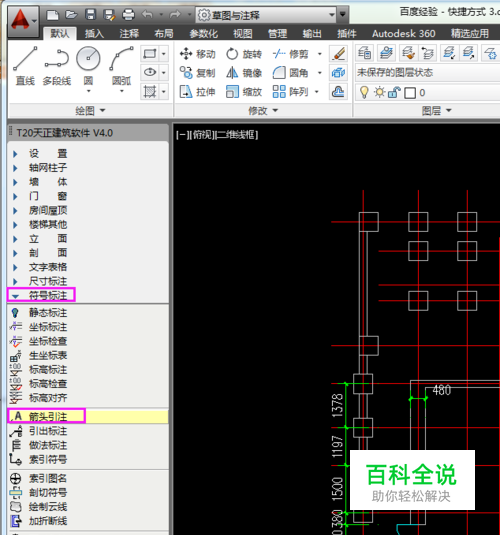Expand the 修改 panel flyout
Image resolution: width=500 pixels, height=535 pixels.
[263, 111]
